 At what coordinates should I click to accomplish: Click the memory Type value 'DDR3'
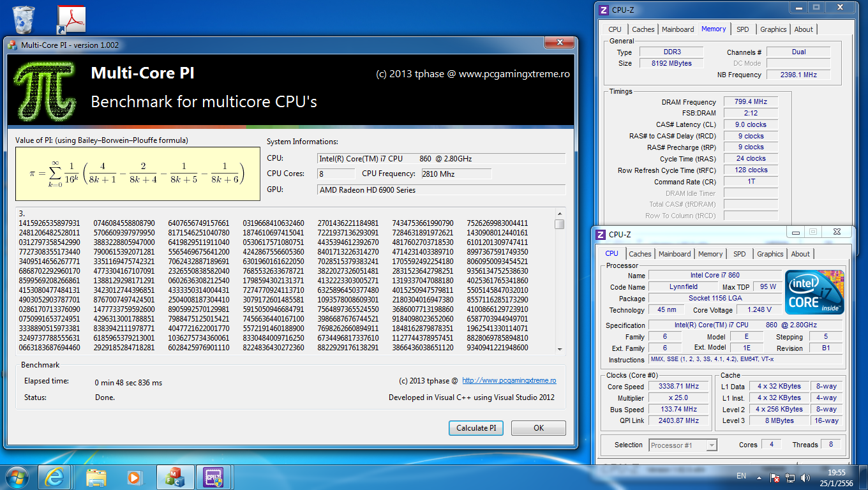(x=671, y=52)
